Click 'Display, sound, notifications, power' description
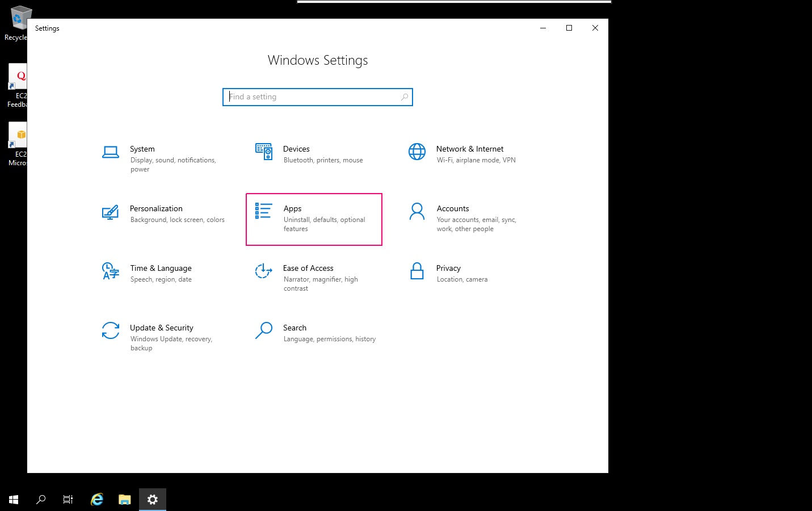This screenshot has height=511, width=812. click(173, 165)
